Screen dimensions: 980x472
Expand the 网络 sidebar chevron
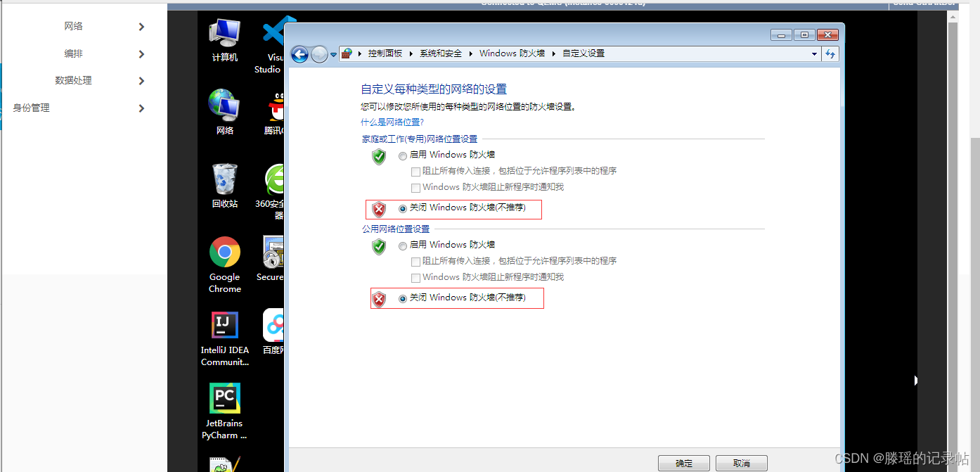pyautogui.click(x=141, y=27)
